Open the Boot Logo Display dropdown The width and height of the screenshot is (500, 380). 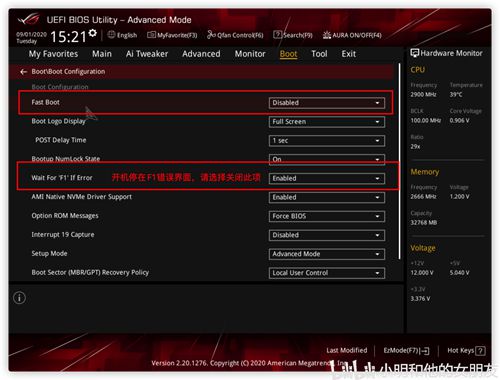click(x=327, y=122)
